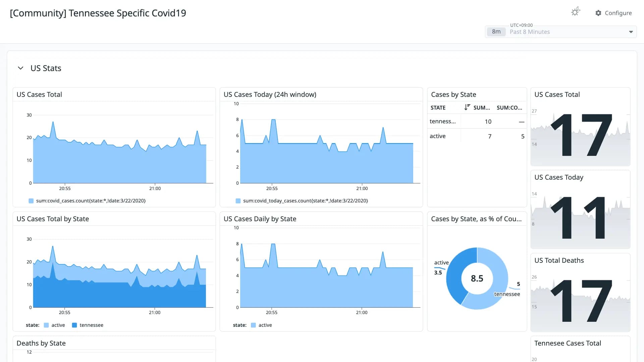
Task: Click the big 11 US Cases Today value
Action: tap(579, 218)
